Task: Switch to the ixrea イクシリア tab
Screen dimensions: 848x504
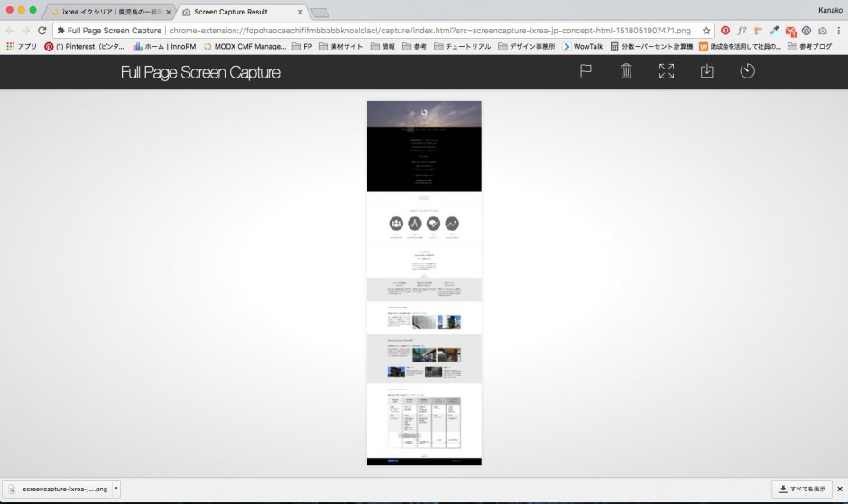Action: tap(106, 12)
